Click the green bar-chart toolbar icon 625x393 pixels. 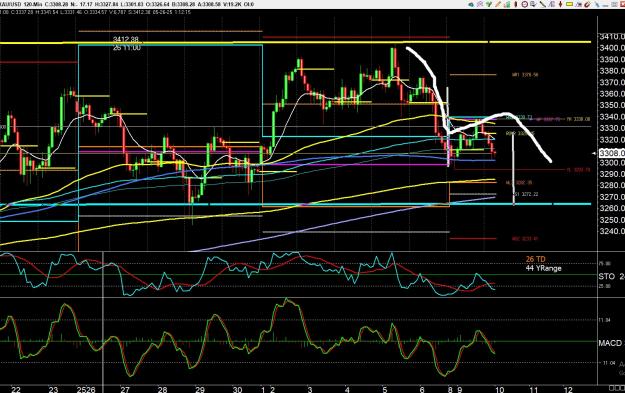click(x=507, y=4)
